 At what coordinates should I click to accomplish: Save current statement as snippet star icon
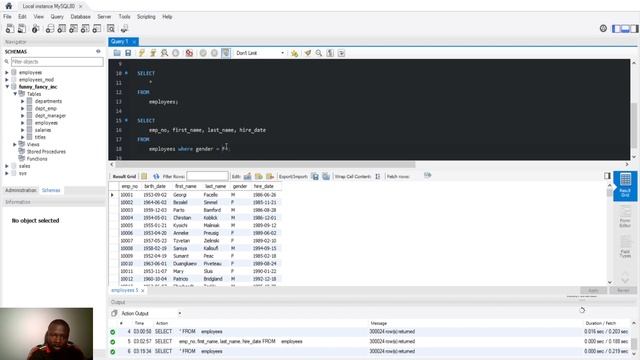click(294, 53)
